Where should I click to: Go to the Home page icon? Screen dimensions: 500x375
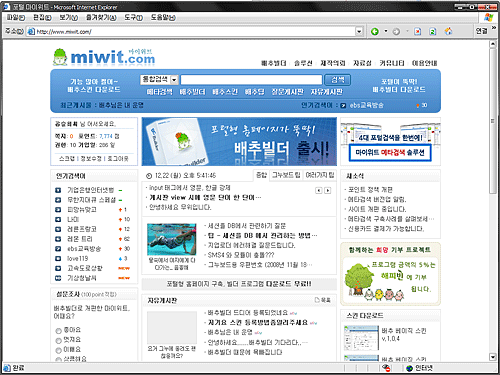click(x=448, y=31)
